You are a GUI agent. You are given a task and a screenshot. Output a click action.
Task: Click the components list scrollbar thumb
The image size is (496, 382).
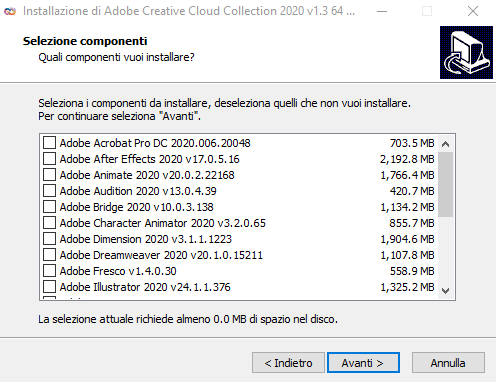(445, 184)
